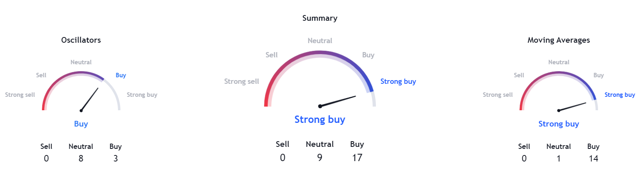Click the Summary Neutral count 9
The height and width of the screenshot is (179, 644).
pos(320,158)
